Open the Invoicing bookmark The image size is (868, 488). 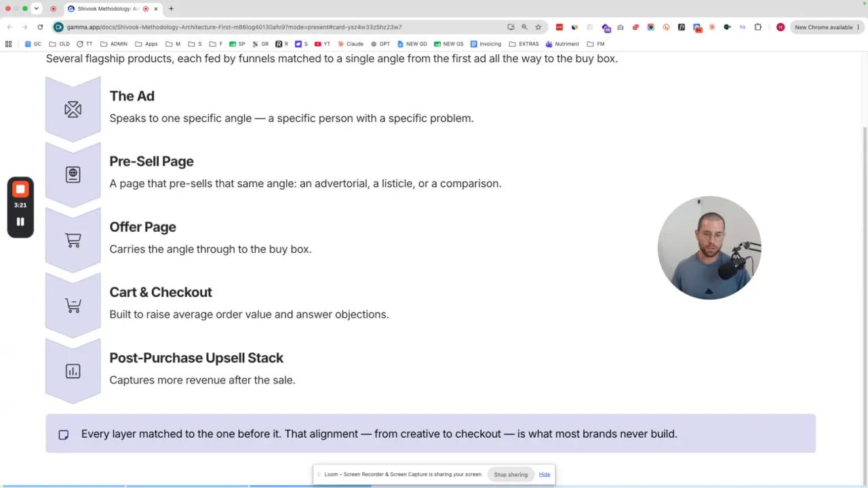[486, 44]
